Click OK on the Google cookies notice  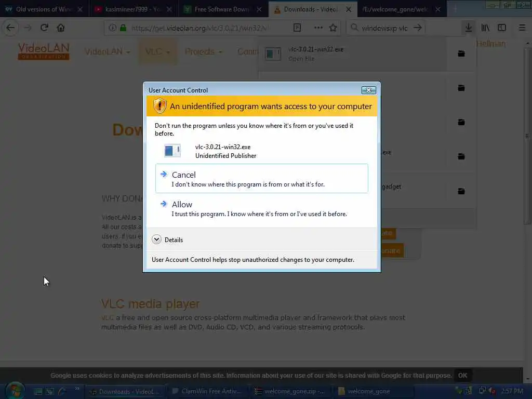[462, 375]
